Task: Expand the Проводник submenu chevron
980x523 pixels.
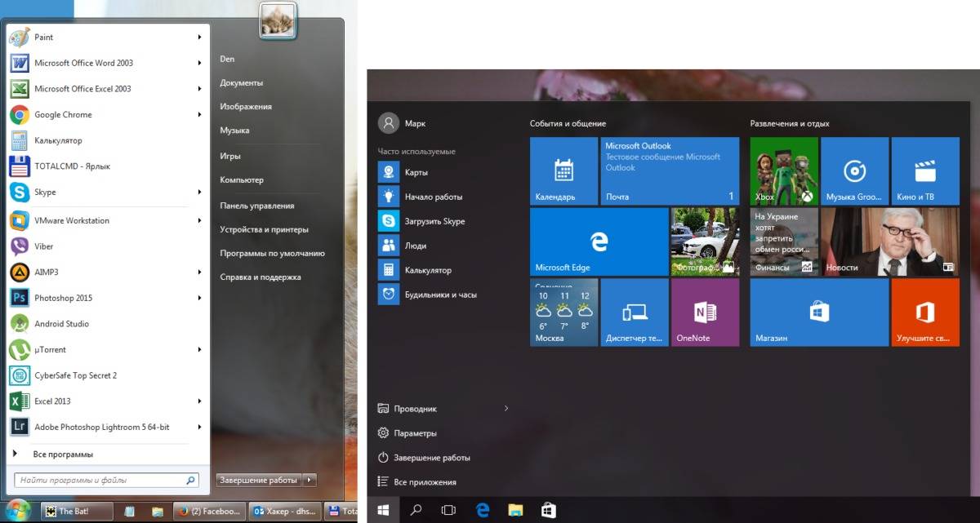Action: click(x=506, y=408)
